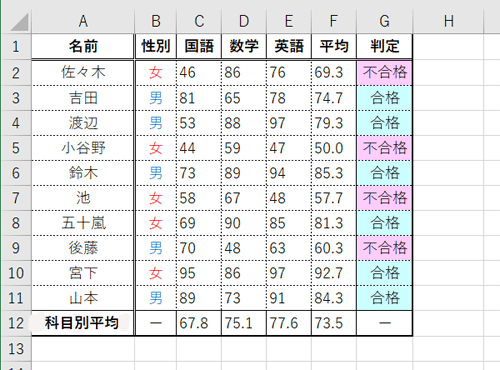500x370 pixels.
Task: Click 吉田's 性別 cell 男
Action: point(156,98)
